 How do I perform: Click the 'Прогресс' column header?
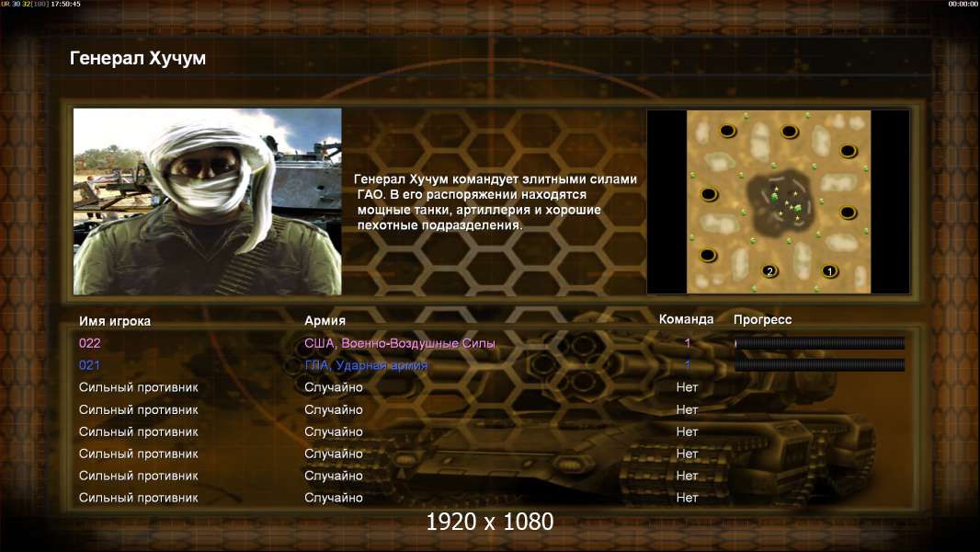pyautogui.click(x=762, y=319)
